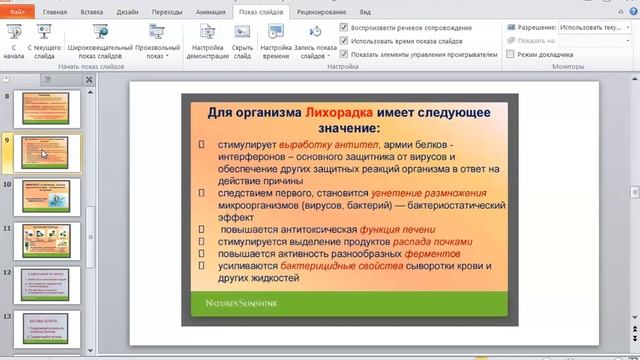Click thumbnail pane scroll up arrow
640x360 pixels.
pos(90,93)
